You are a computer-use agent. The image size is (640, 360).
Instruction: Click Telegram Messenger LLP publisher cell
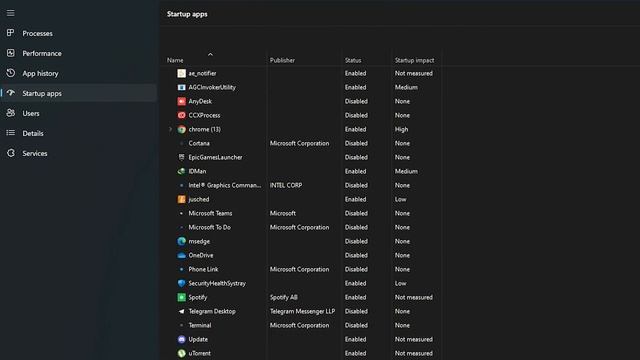[302, 311]
